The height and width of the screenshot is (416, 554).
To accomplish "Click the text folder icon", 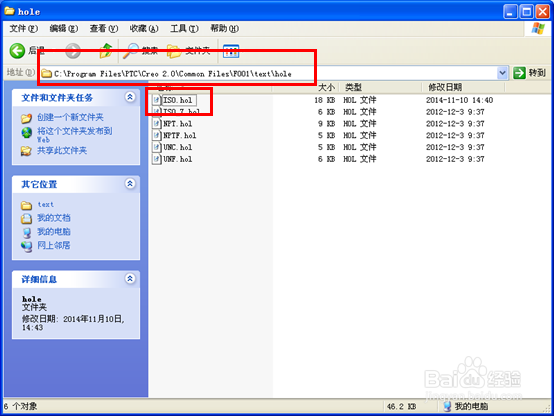I will click(x=26, y=205).
